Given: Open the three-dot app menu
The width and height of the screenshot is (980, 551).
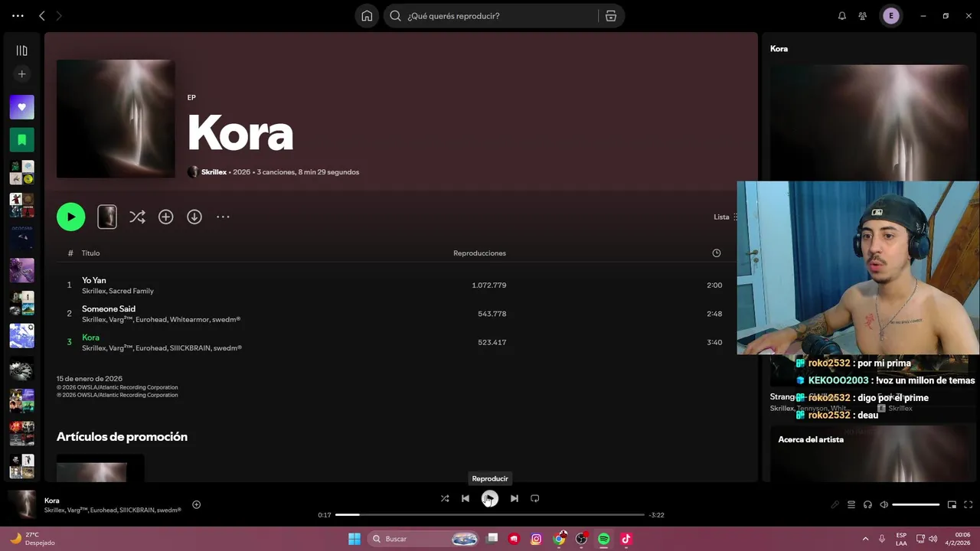Looking at the screenshot, I should pos(18,15).
